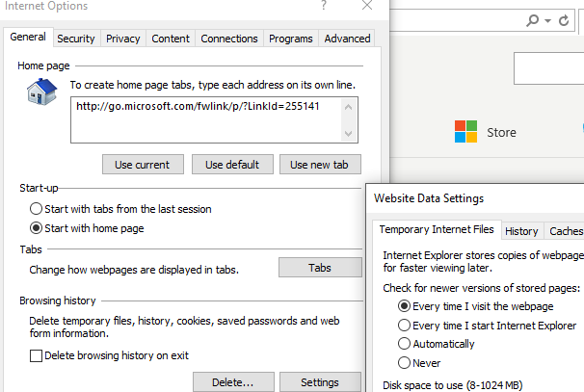The height and width of the screenshot is (392, 584).
Task: Click the browser refresh icon
Action: click(564, 20)
